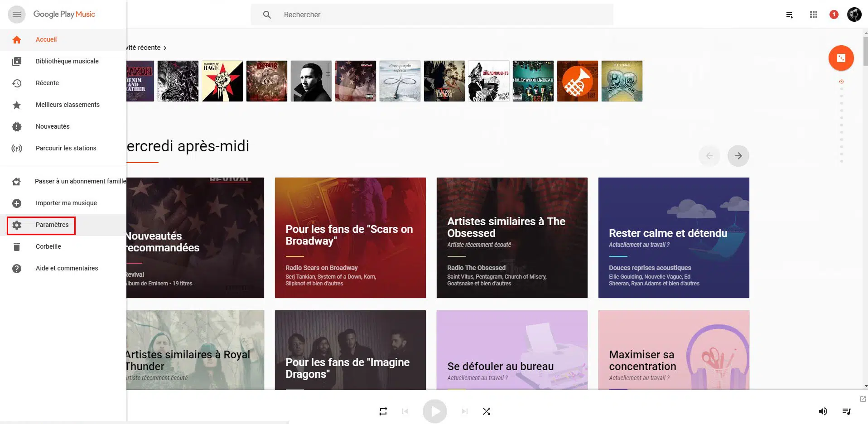
Task: Open Pour les fans de Imagine Dragons card
Action: (350, 350)
